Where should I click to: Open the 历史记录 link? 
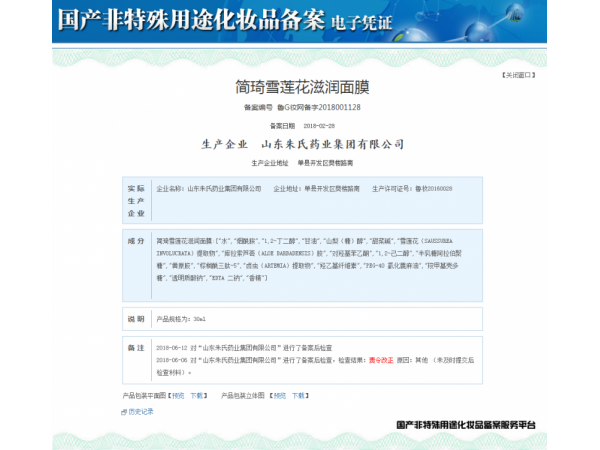[x=141, y=412]
